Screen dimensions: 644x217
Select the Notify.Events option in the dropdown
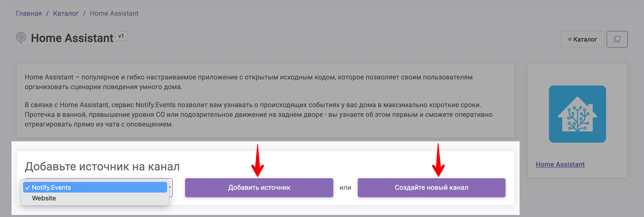[95, 187]
